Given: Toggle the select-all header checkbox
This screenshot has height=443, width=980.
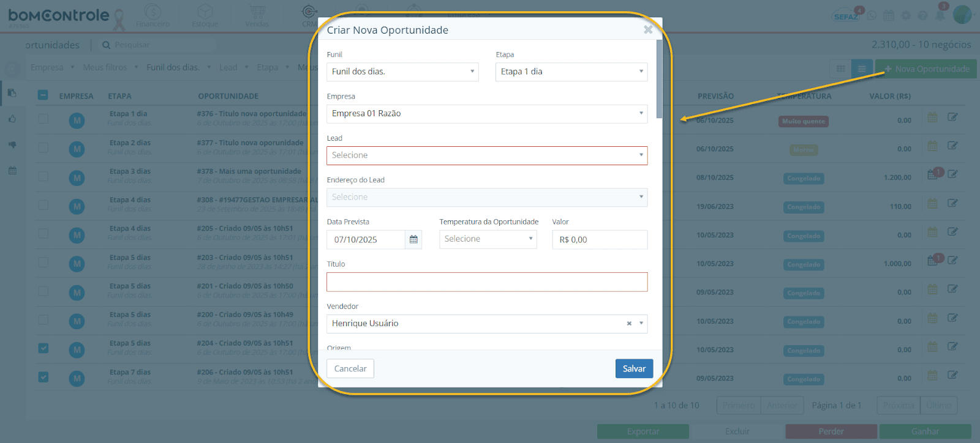Looking at the screenshot, I should coord(43,95).
